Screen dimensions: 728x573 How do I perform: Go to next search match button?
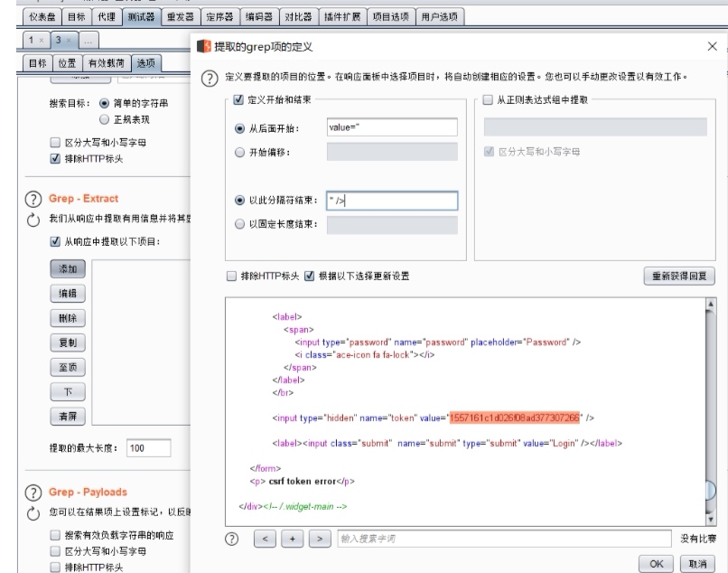[320, 539]
